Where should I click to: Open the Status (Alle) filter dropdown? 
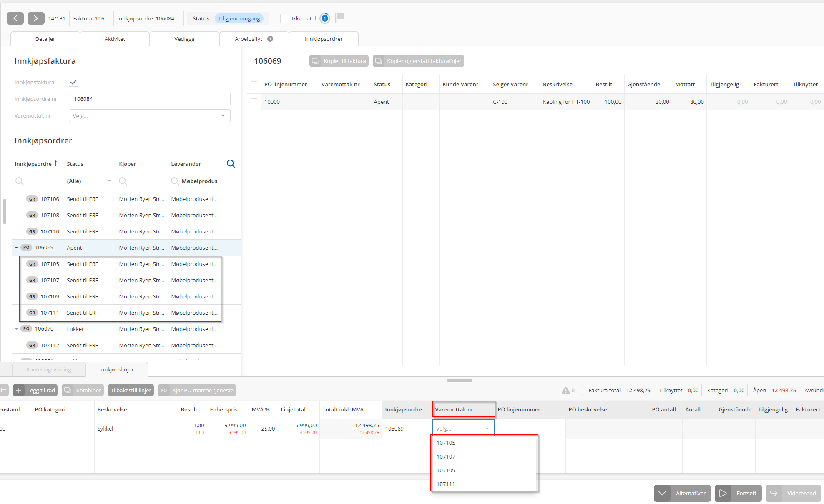[x=109, y=181]
